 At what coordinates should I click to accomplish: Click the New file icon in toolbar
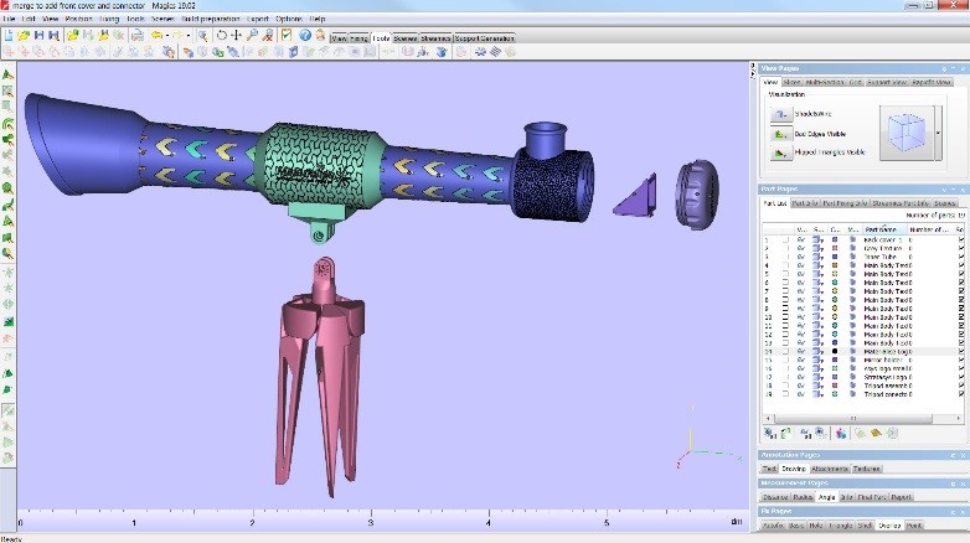9,35
